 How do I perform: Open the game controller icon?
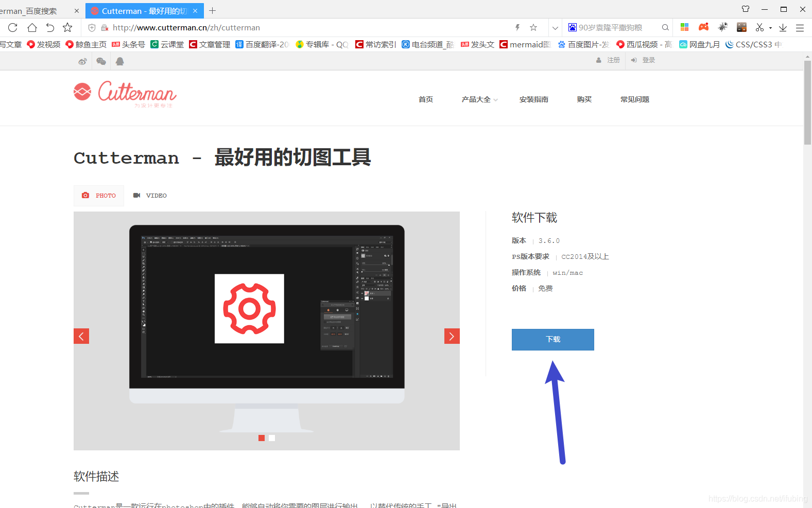pyautogui.click(x=703, y=27)
